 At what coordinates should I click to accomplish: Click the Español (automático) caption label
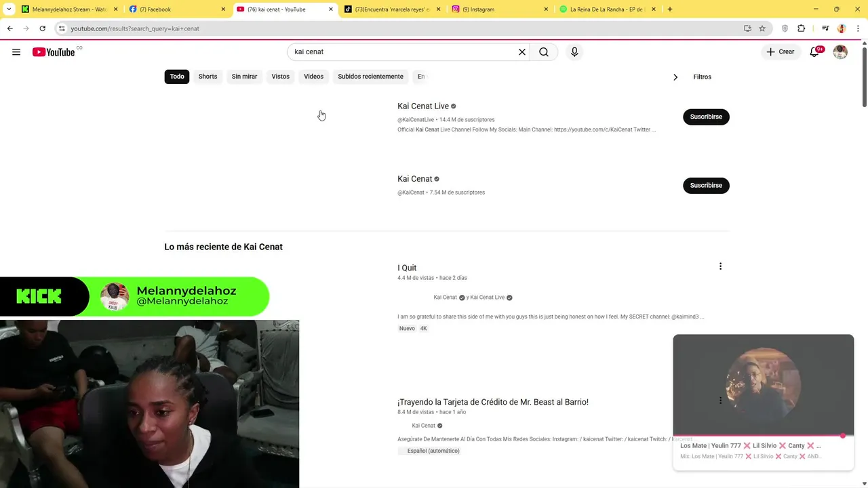click(x=433, y=451)
